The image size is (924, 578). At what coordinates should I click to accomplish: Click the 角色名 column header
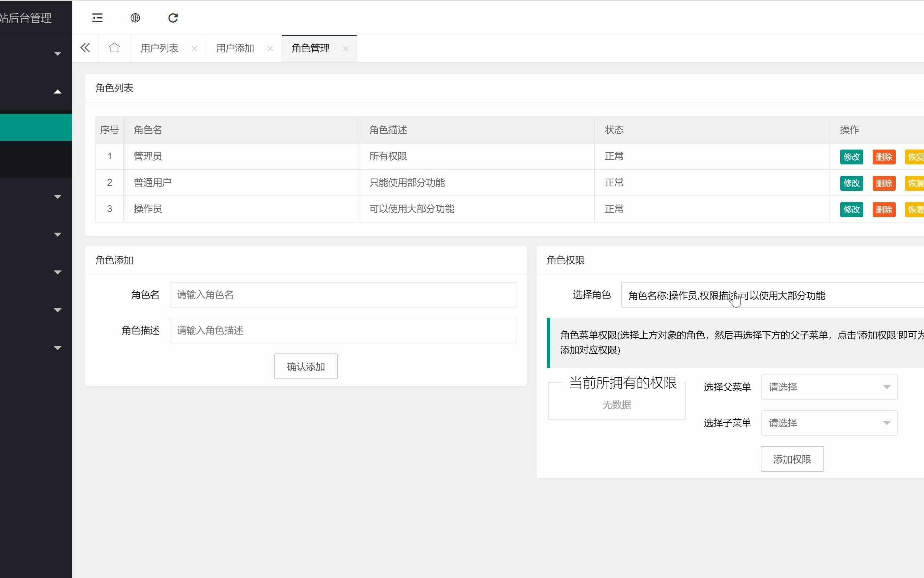click(x=241, y=130)
